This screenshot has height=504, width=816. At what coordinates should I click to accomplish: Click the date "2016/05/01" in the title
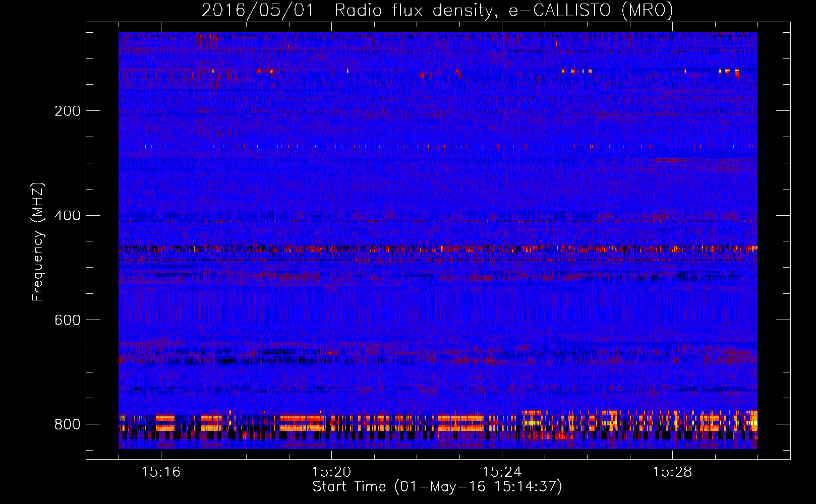pyautogui.click(x=258, y=11)
